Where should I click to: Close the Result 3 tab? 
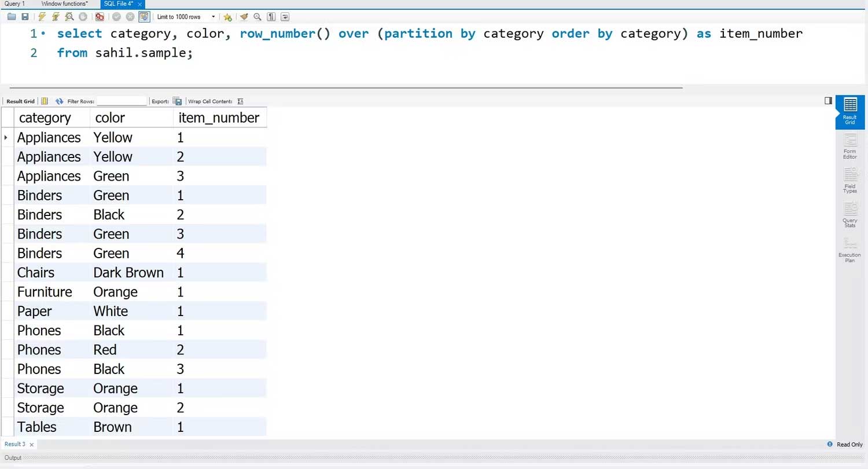tap(32, 445)
